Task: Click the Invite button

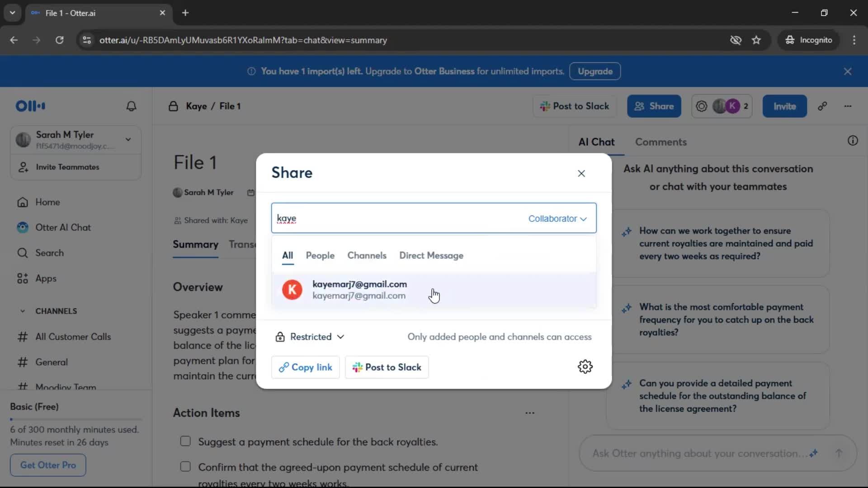Action: click(x=784, y=106)
